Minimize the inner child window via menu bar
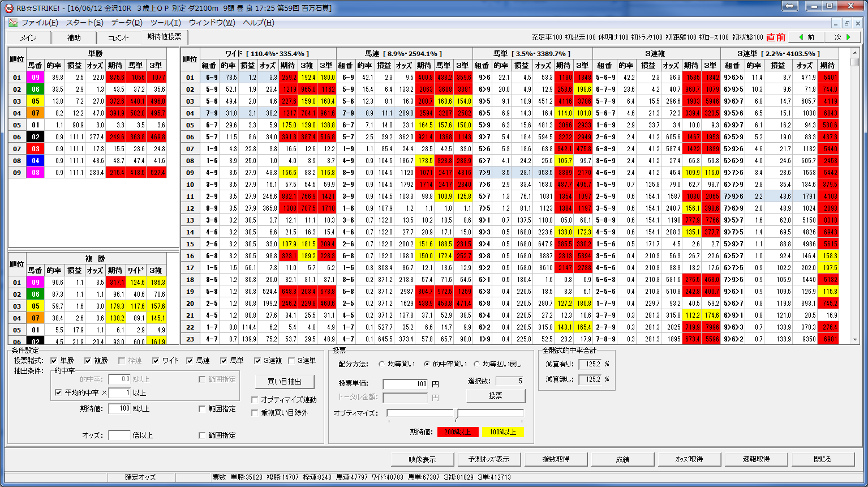This screenshot has height=487, width=868. click(x=837, y=23)
